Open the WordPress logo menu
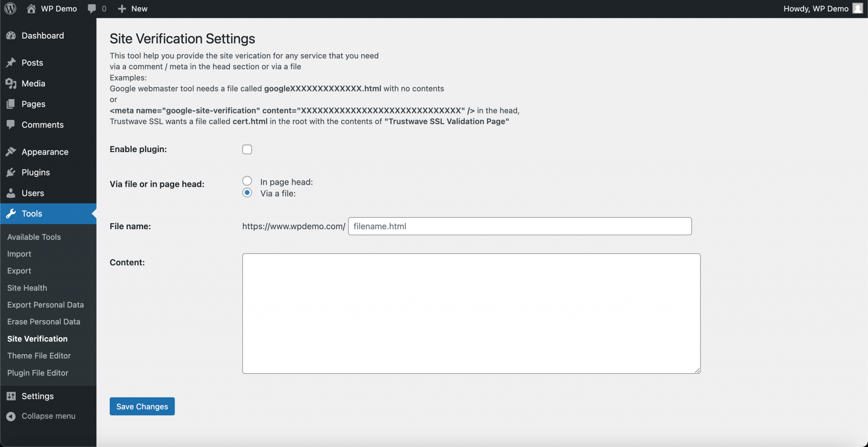This screenshot has width=868, height=447. 9,8
